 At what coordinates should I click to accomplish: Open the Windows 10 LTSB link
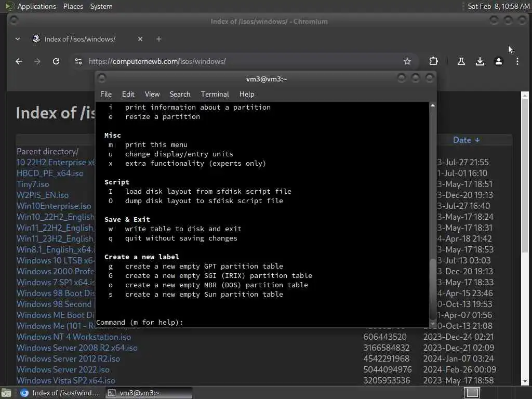(x=56, y=261)
